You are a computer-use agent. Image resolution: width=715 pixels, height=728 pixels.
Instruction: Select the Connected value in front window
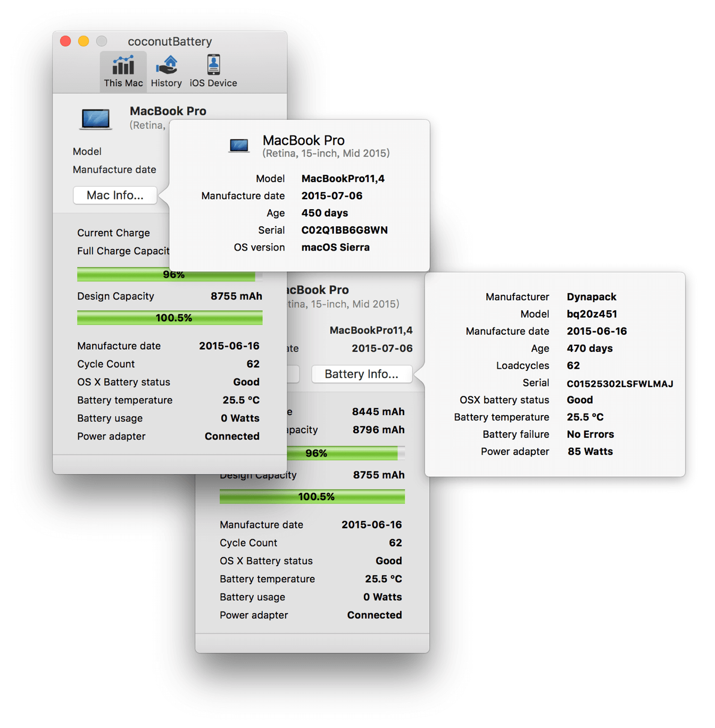(x=232, y=436)
